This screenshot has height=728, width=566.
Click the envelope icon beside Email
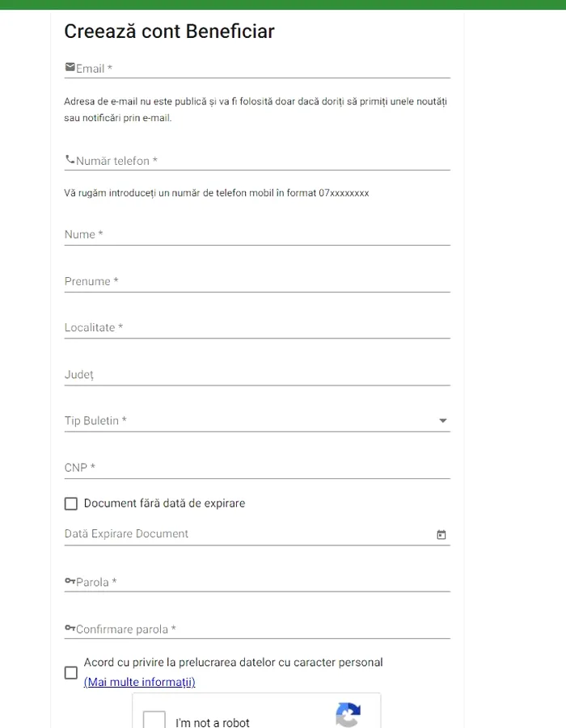[x=70, y=67]
